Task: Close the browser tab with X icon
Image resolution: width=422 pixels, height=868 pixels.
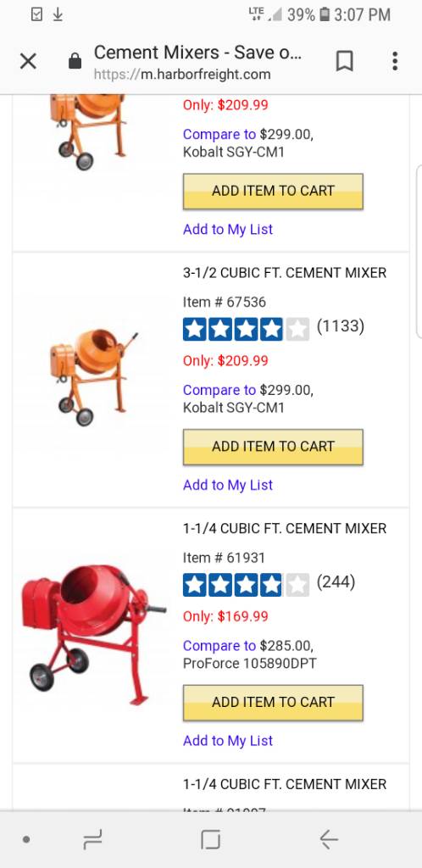Action: point(28,61)
